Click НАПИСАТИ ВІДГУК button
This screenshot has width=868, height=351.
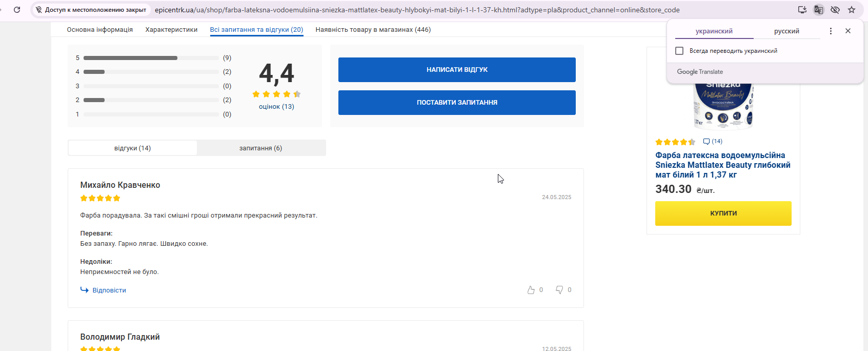pyautogui.click(x=457, y=70)
